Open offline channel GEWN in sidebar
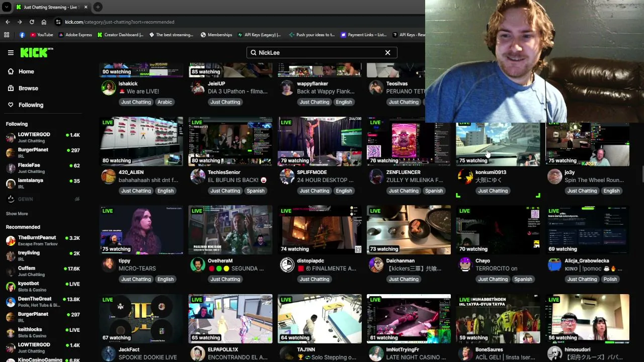 (43, 199)
